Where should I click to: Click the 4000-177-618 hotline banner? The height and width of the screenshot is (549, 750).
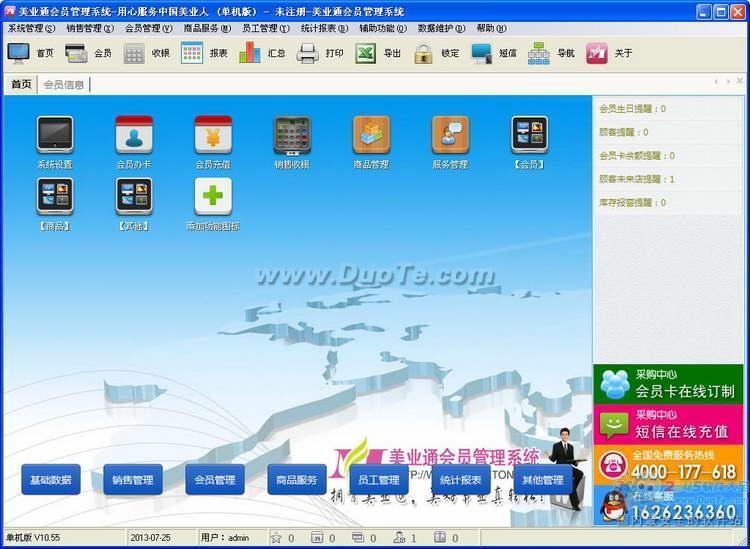[x=668, y=465]
